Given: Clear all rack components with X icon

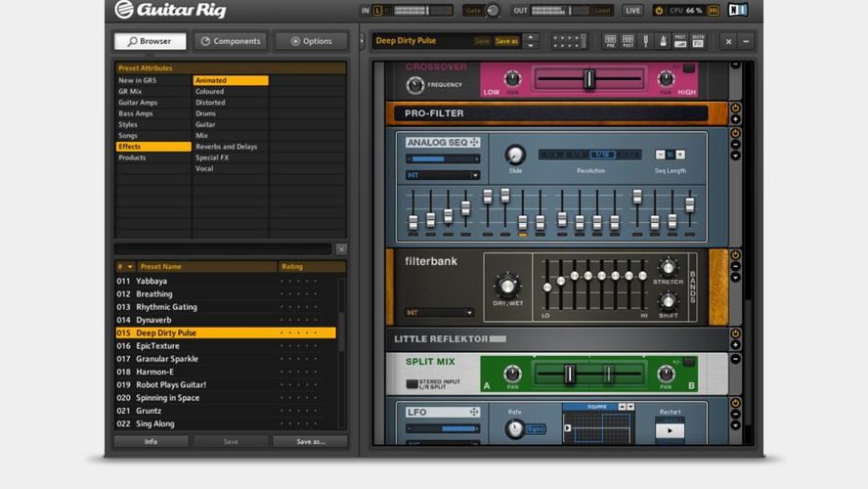Looking at the screenshot, I should (x=728, y=41).
